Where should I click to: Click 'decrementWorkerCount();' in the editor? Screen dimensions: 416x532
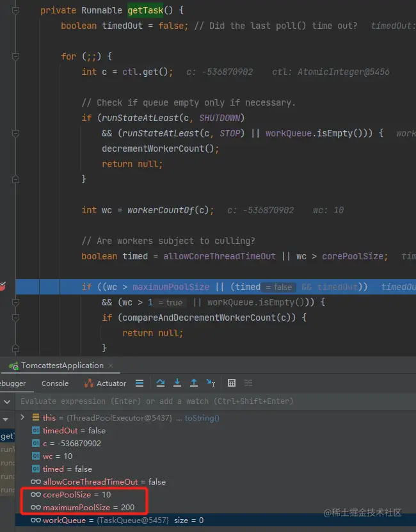pyautogui.click(x=161, y=149)
